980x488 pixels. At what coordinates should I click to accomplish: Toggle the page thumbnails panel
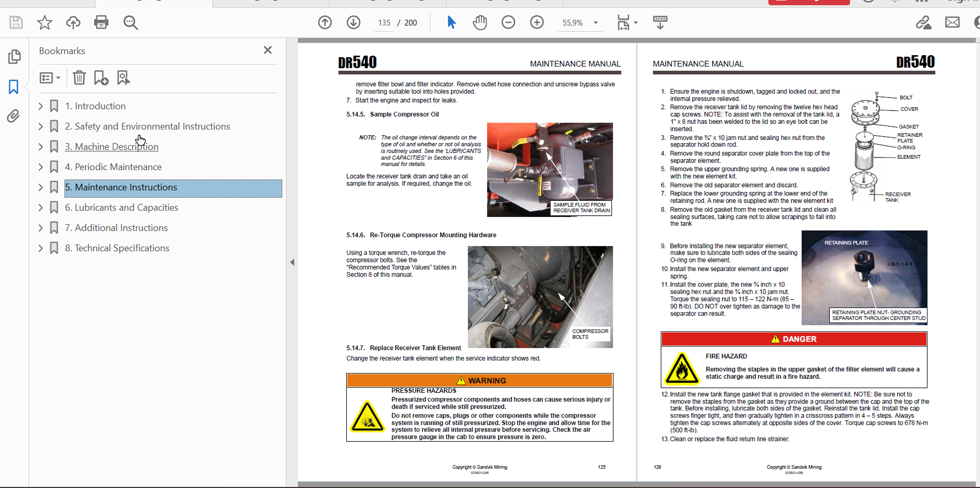tap(14, 57)
